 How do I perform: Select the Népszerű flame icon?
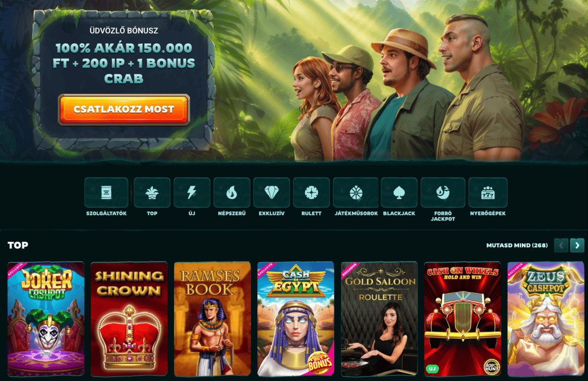(232, 192)
